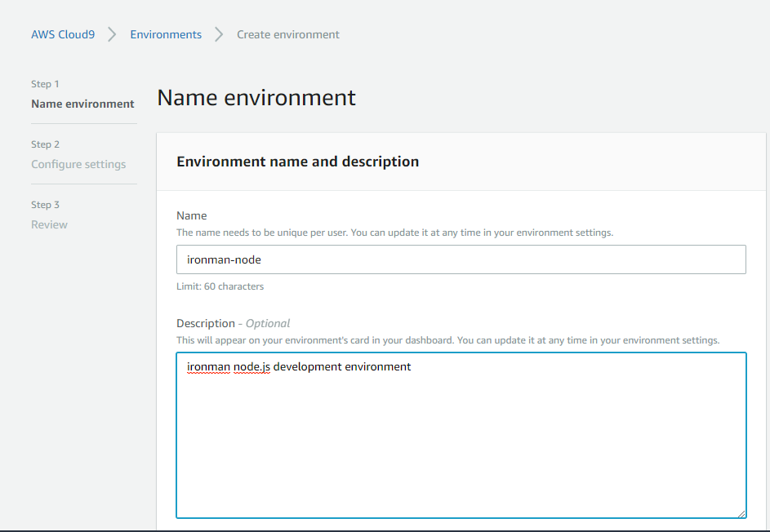
Task: Click the unique-per-user help text under Name
Action: (x=394, y=233)
